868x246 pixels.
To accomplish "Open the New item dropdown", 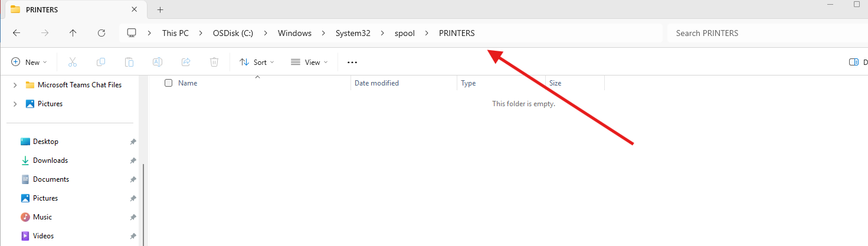I will [29, 62].
